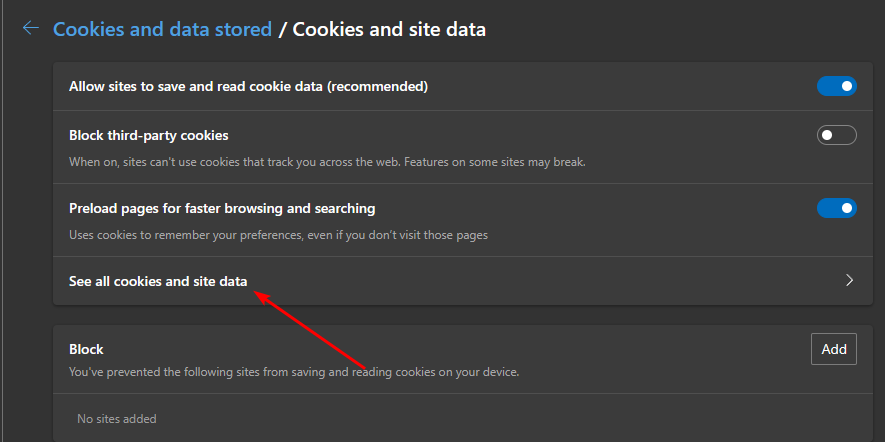Click the back arrow icon
Viewport: 885px width, 442px height.
coord(31,29)
